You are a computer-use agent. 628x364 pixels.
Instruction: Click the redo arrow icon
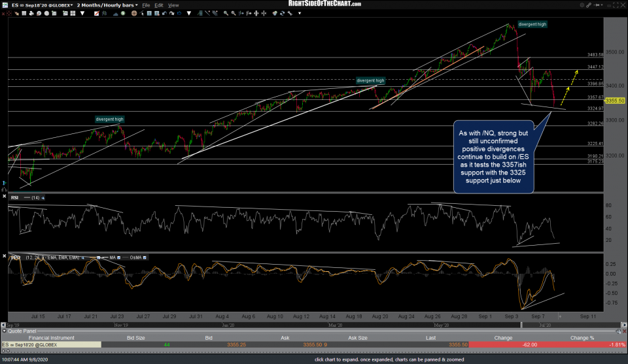tap(171, 13)
